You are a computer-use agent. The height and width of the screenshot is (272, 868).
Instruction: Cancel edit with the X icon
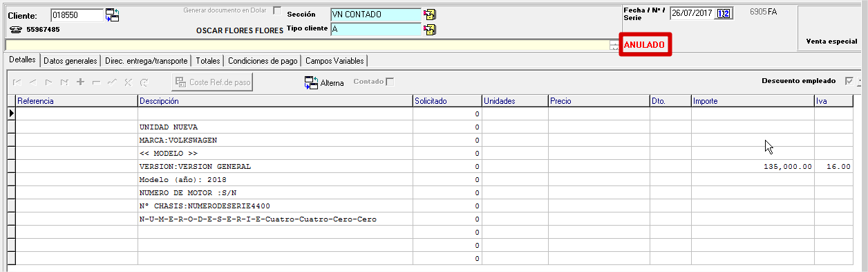pyautogui.click(x=128, y=82)
